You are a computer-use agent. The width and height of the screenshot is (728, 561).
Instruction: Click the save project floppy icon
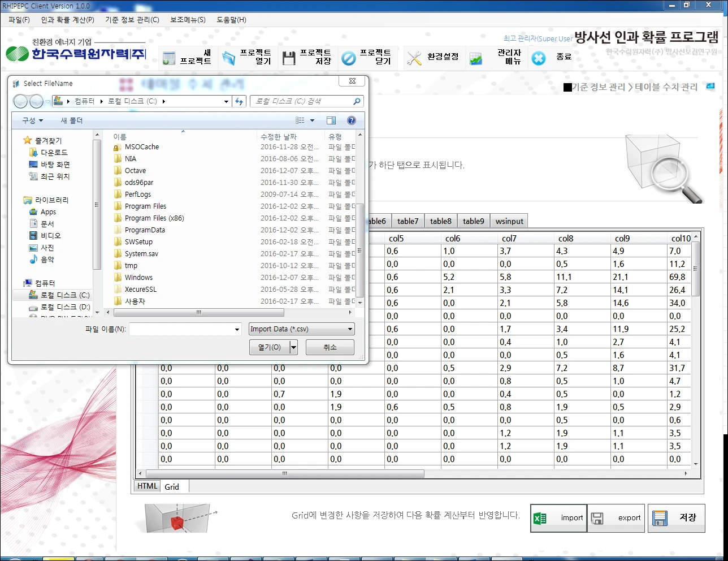(x=289, y=58)
